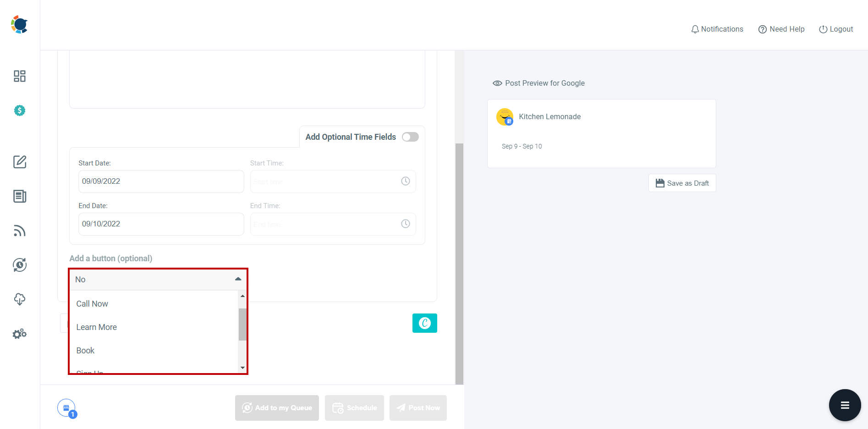Image resolution: width=868 pixels, height=429 pixels.
Task: Click Need Help in the header
Action: pos(781,29)
